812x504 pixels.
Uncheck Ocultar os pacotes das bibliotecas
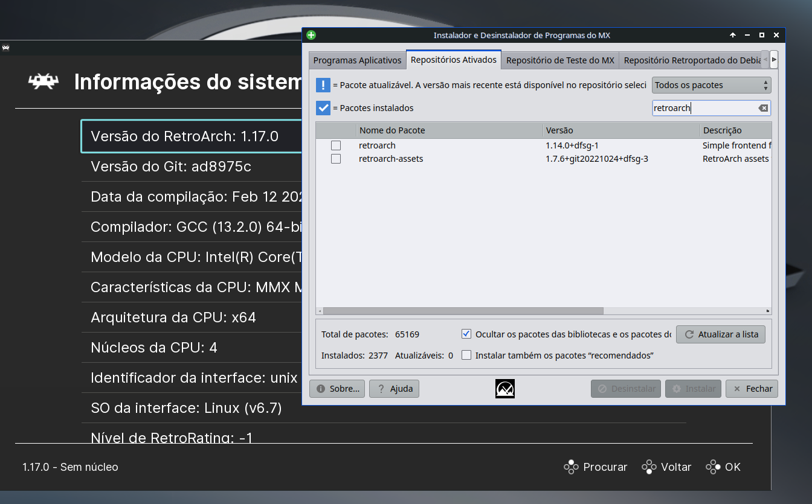[x=466, y=334]
